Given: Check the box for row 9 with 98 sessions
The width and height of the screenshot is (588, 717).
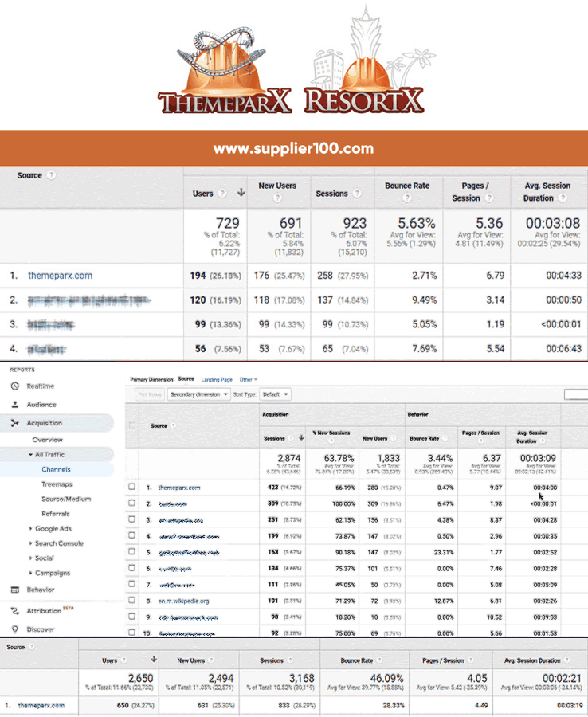Looking at the screenshot, I should click(x=132, y=617).
